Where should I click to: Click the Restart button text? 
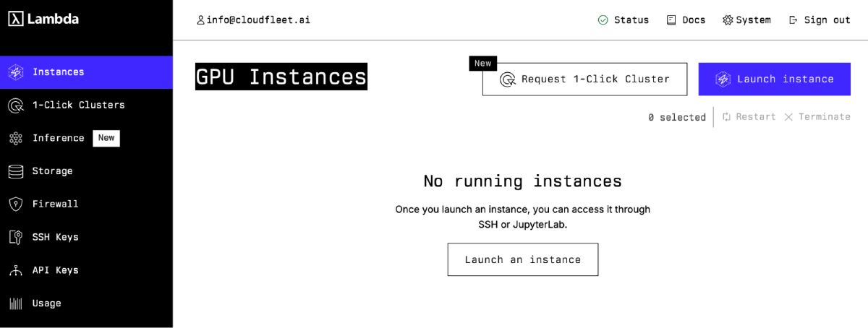coord(756,117)
